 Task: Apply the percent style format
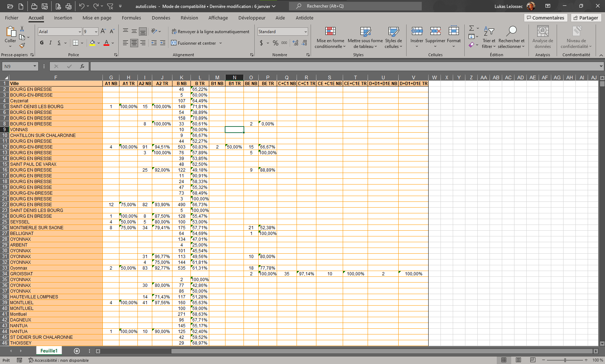click(x=275, y=43)
